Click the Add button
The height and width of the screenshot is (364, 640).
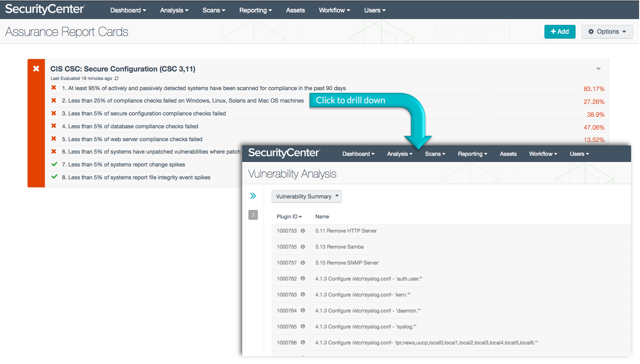(560, 32)
